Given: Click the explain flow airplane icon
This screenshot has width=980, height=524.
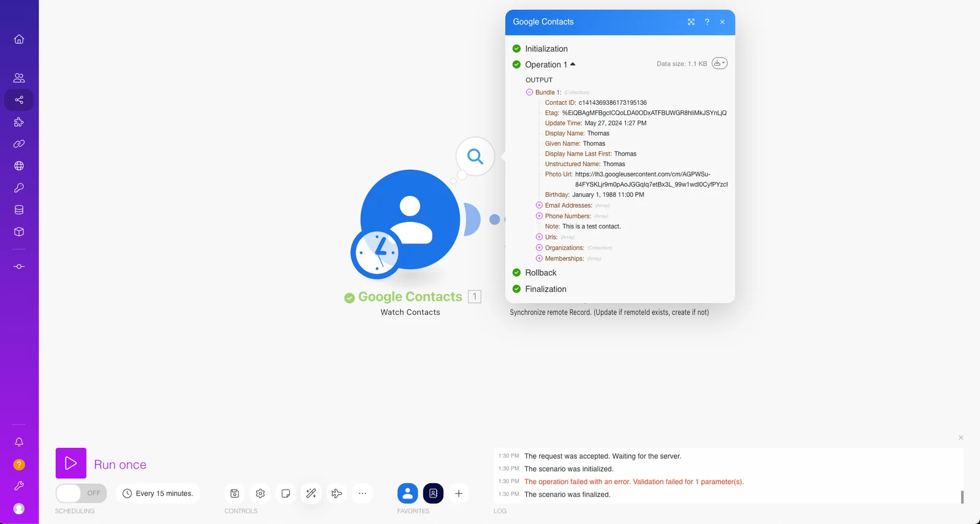Looking at the screenshot, I should click(x=337, y=493).
